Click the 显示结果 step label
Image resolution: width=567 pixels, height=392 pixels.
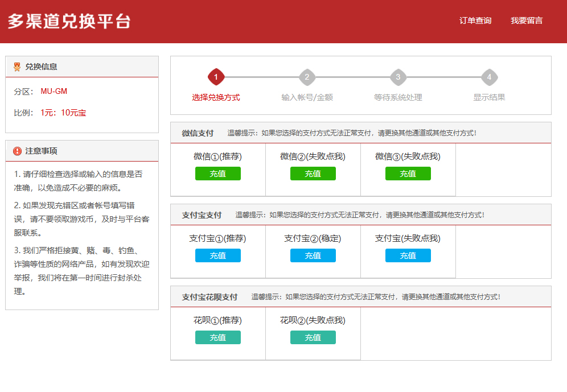[x=489, y=97]
